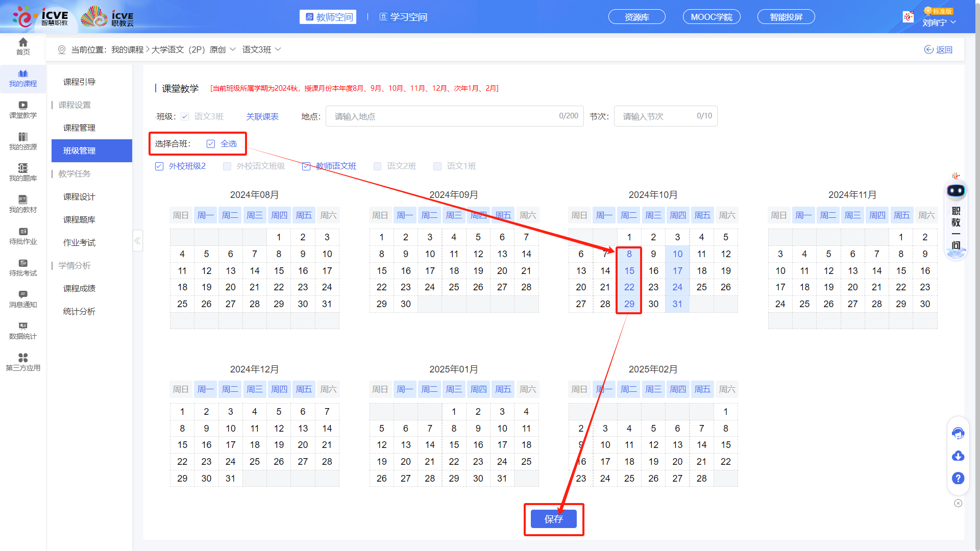Click the floating help question-mark icon
This screenshot has width=980, height=551.
coord(958,479)
